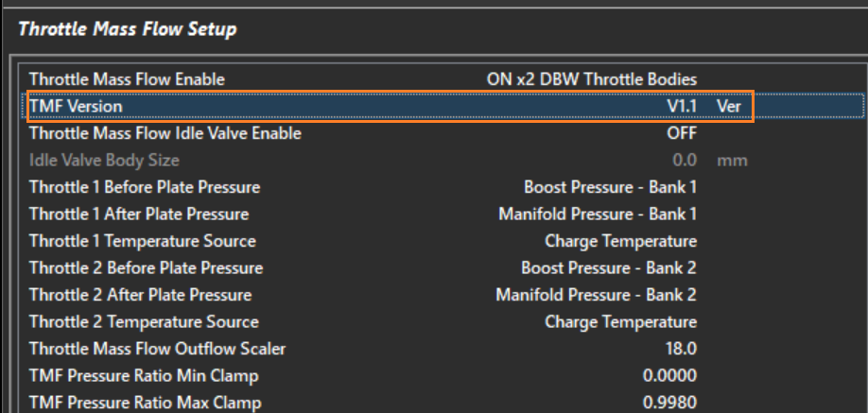The width and height of the screenshot is (868, 413).
Task: Click the Min Clamp 0.0000 value
Action: click(669, 376)
